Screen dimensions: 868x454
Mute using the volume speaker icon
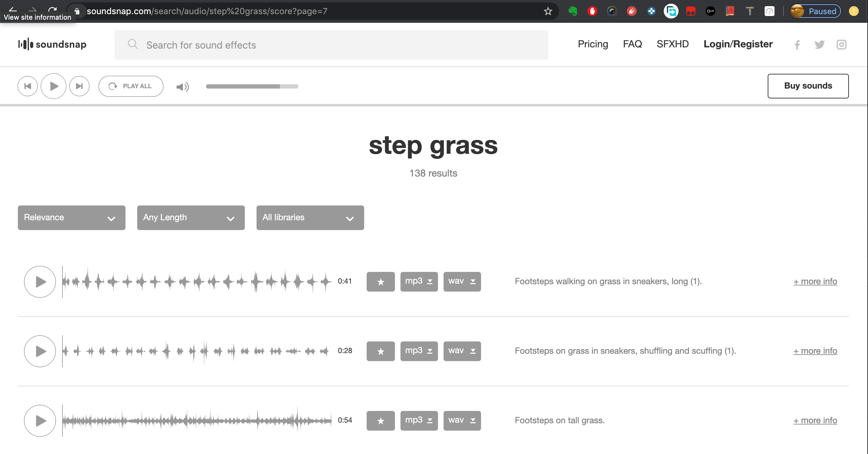182,87
